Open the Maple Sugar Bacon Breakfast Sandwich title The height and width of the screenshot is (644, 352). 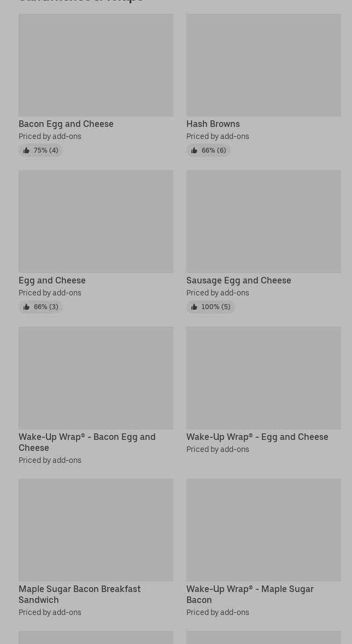tap(79, 594)
